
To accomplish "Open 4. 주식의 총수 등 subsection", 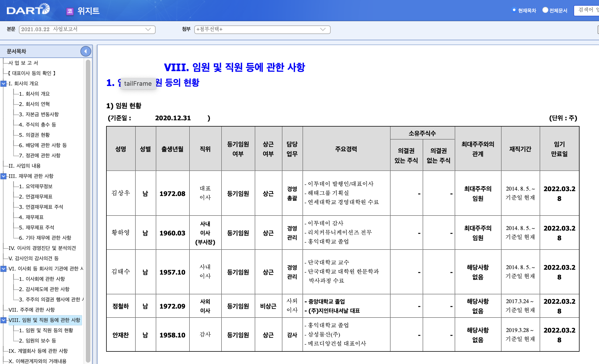I will tap(37, 125).
